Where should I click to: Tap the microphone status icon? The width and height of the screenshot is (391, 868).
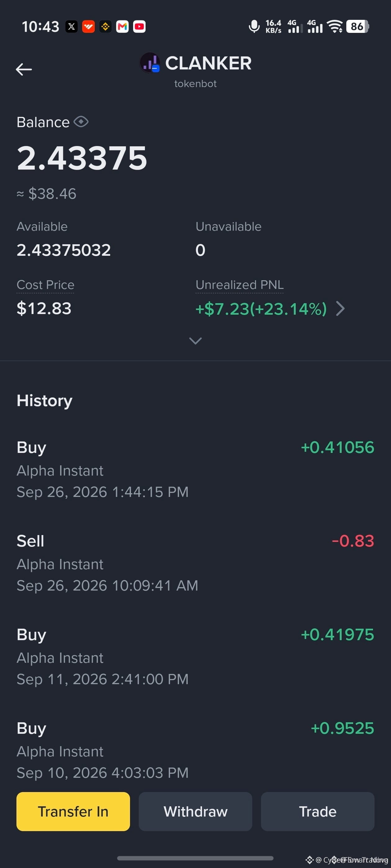254,26
